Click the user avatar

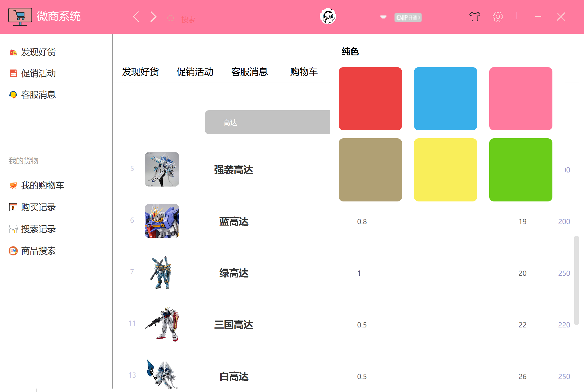pos(328,17)
